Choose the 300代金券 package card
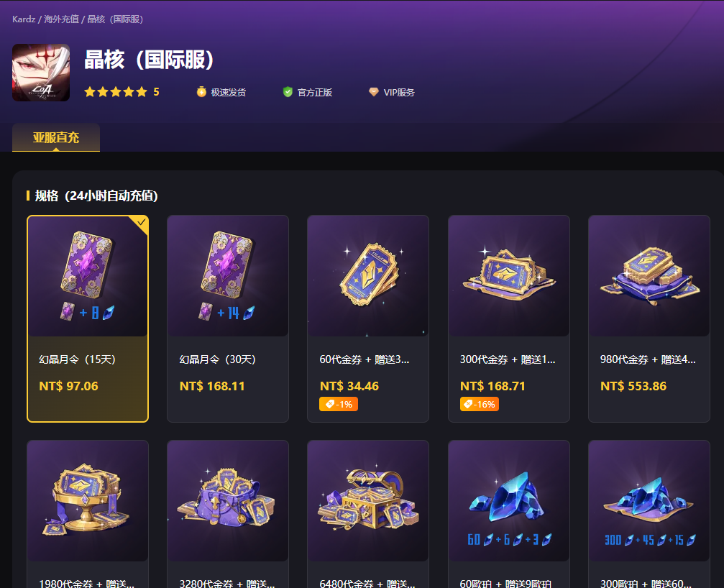Viewport: 724px width, 588px height. click(509, 318)
